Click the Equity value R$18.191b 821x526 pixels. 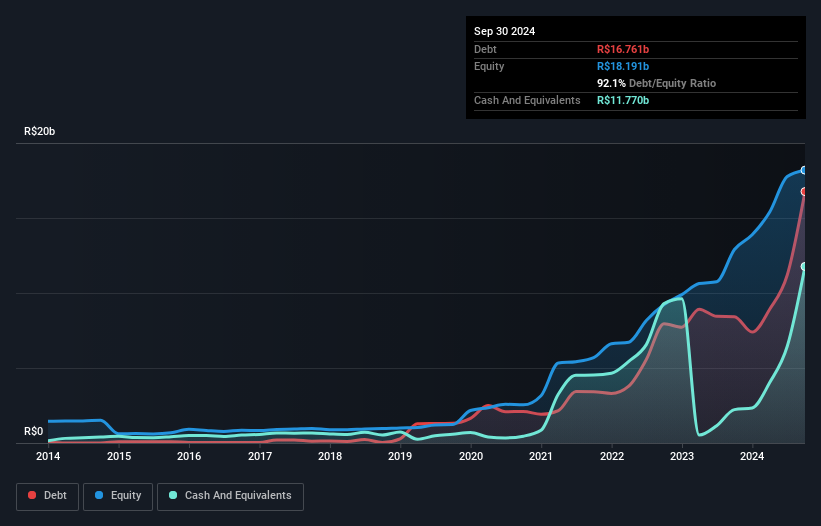point(623,66)
